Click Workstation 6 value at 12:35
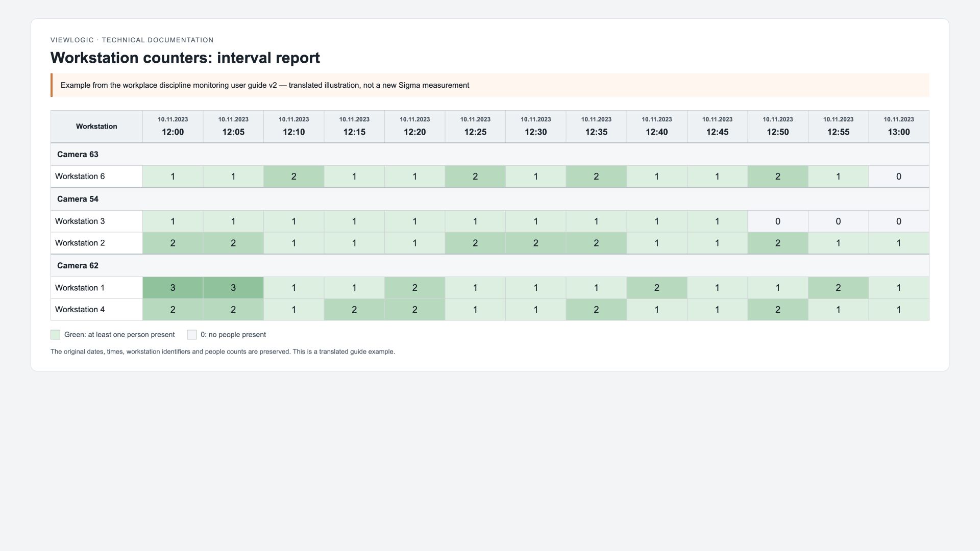 tap(596, 177)
